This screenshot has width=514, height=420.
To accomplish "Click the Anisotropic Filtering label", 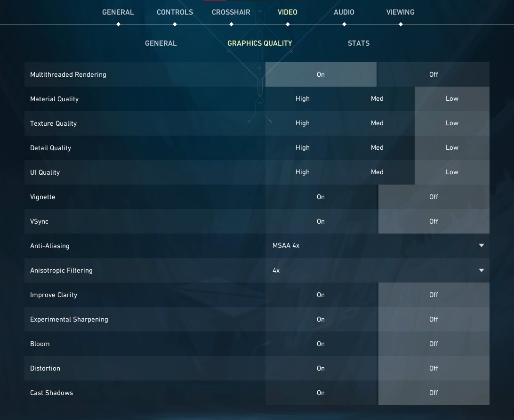I will pyautogui.click(x=61, y=270).
